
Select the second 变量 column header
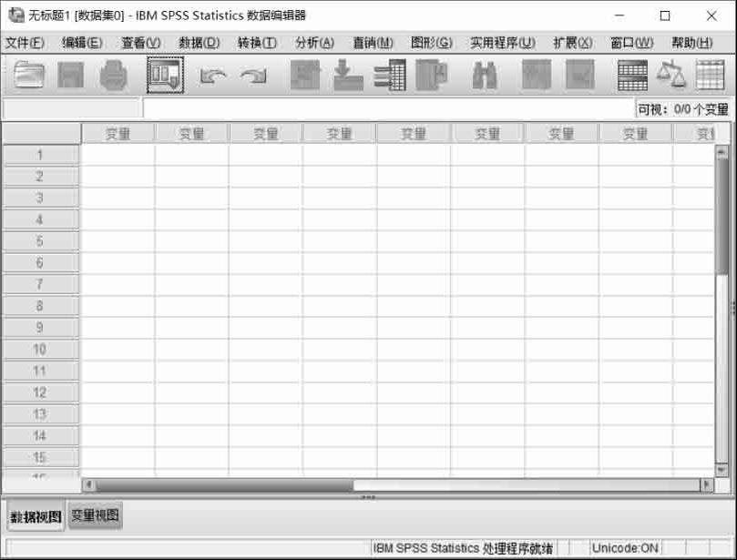click(192, 134)
